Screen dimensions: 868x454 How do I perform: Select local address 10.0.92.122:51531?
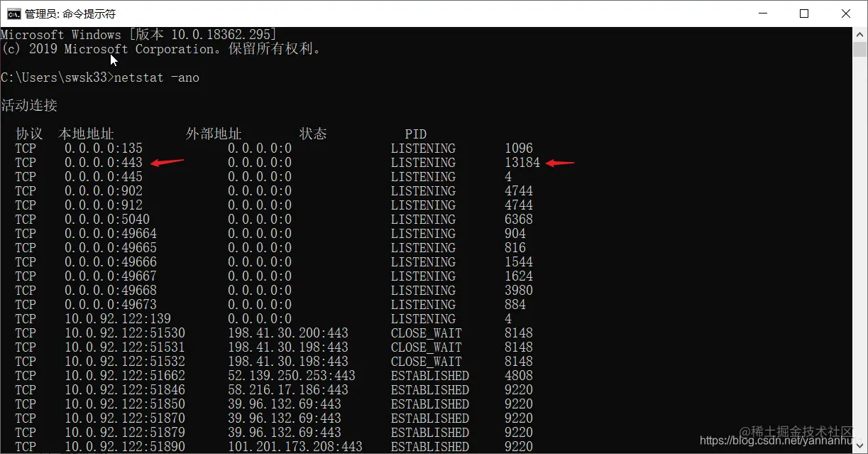(x=125, y=347)
